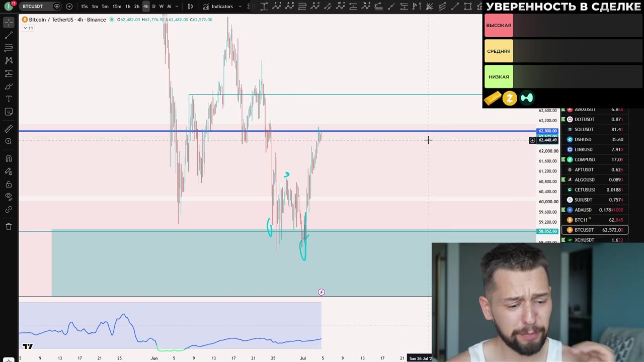
Task: Open LINKUSD in the watchlist
Action: (595, 149)
